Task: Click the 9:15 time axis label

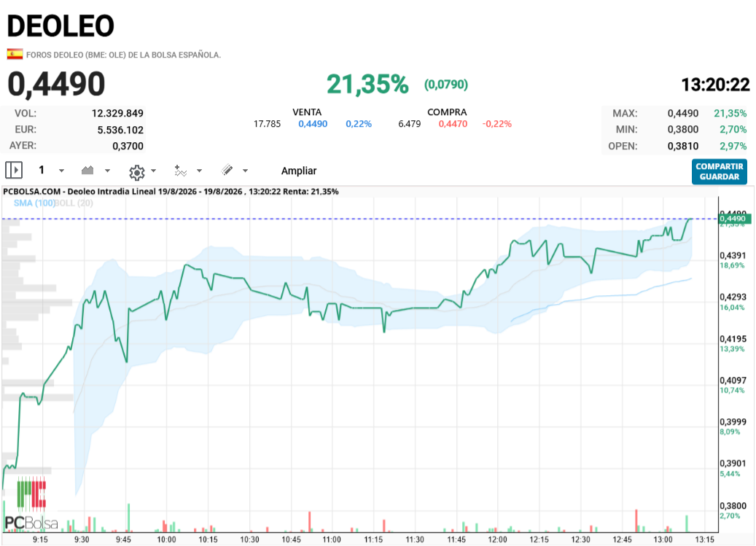Action: point(41,539)
